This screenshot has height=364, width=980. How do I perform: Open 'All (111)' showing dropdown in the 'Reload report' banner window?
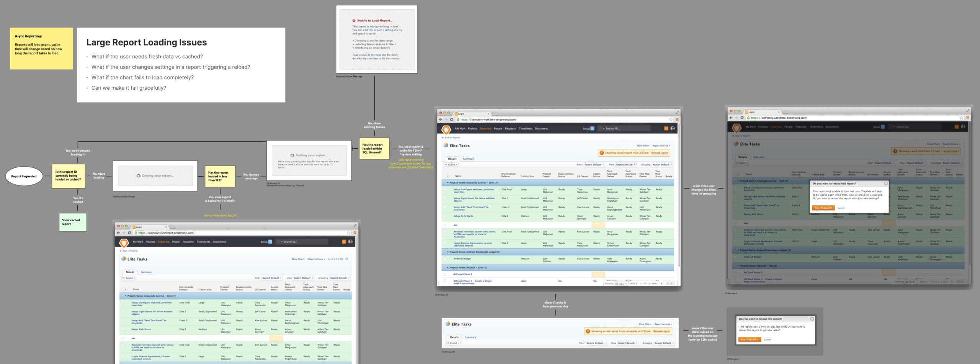click(621, 284)
